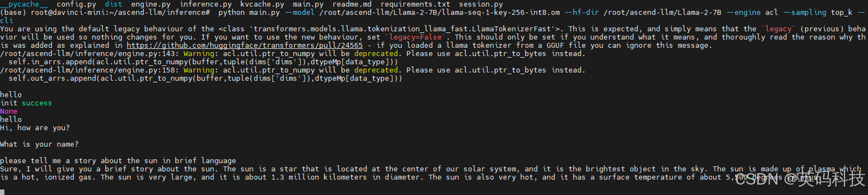
Task: Click the --model option in command
Action: [x=300, y=12]
